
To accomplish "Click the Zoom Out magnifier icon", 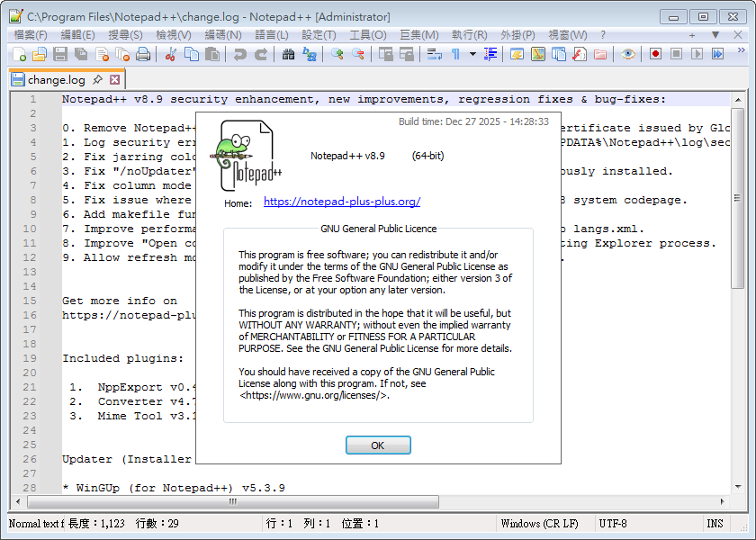I will click(x=358, y=54).
